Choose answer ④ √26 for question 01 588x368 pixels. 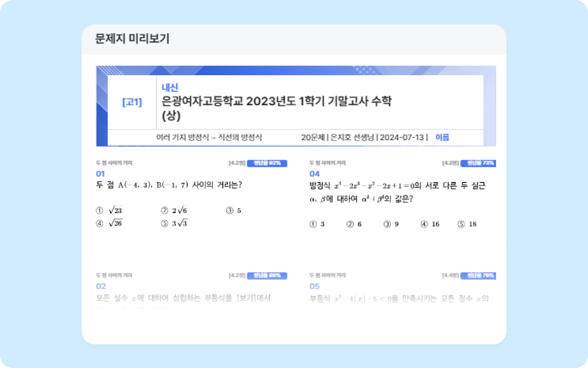109,223
